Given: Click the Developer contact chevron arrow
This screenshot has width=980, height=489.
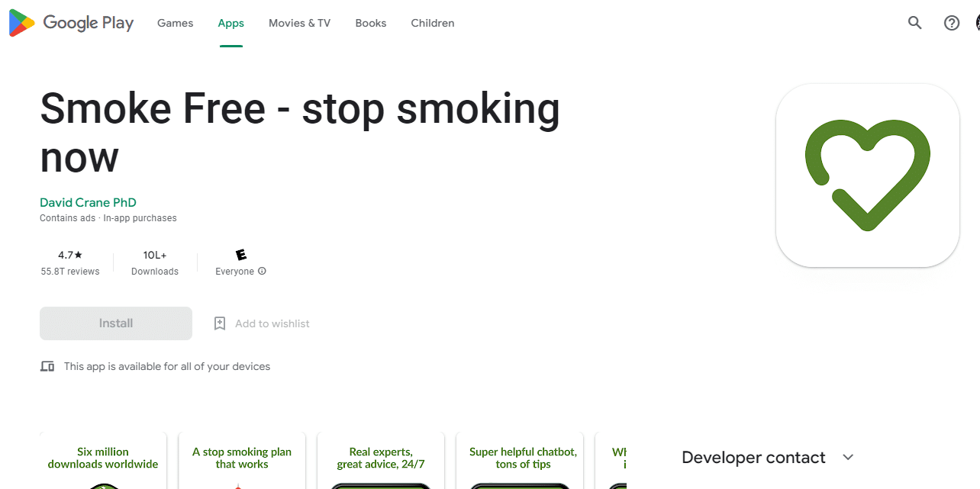Looking at the screenshot, I should point(848,458).
